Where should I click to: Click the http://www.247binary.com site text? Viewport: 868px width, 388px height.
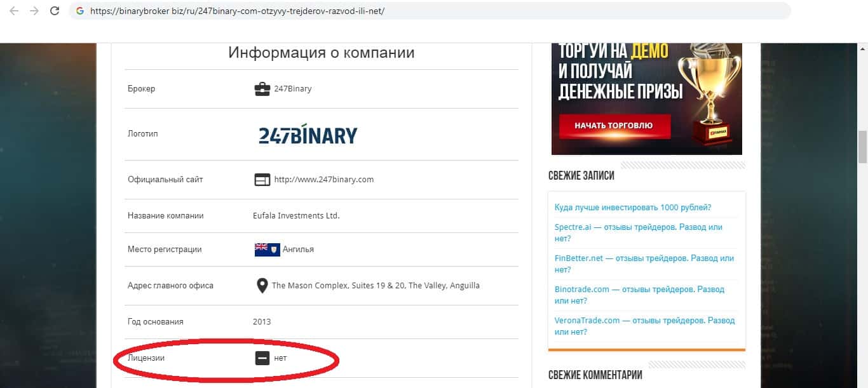pos(324,180)
